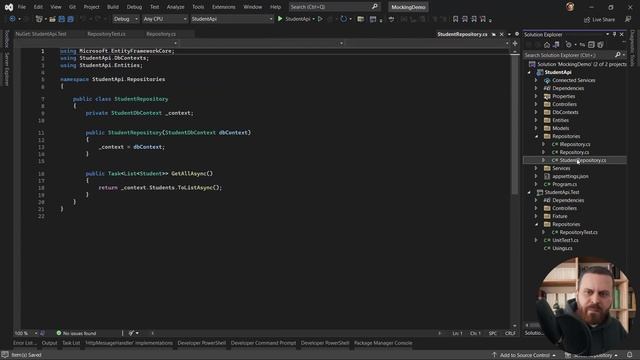Viewport: 640px width, 360px height.
Task: Close the StudentRepository.cs tab
Action: pos(502,34)
